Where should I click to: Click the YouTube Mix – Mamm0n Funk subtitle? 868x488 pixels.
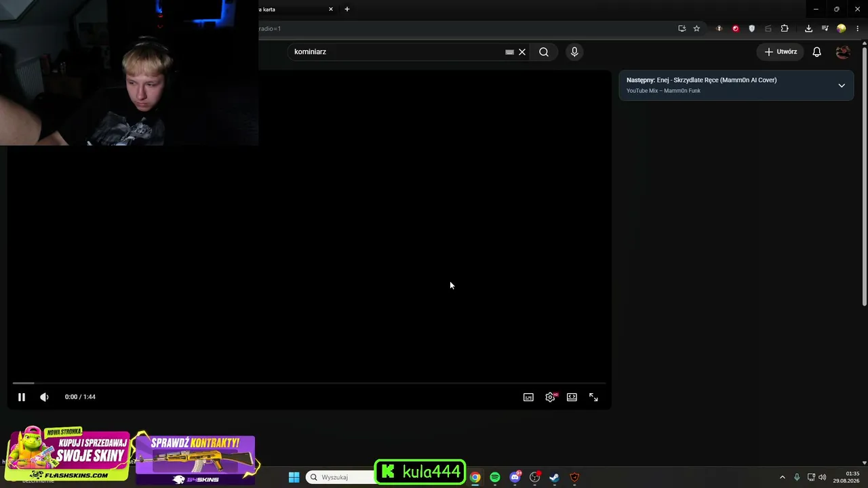click(663, 91)
